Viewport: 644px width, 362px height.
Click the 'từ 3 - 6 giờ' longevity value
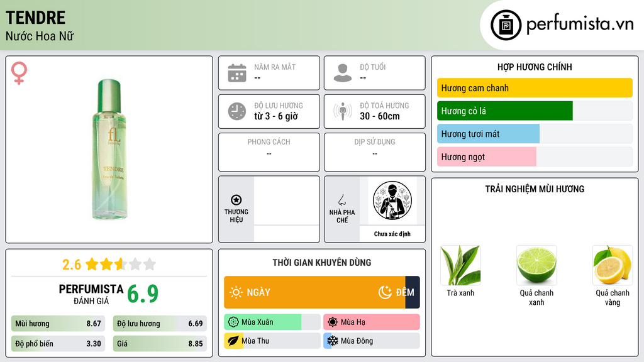[276, 116]
